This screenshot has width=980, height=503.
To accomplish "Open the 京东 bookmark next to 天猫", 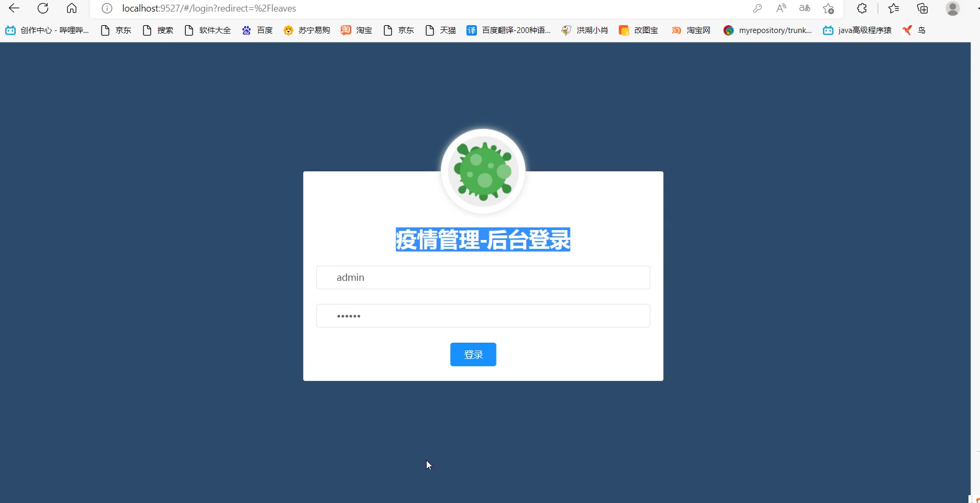I will [x=399, y=30].
